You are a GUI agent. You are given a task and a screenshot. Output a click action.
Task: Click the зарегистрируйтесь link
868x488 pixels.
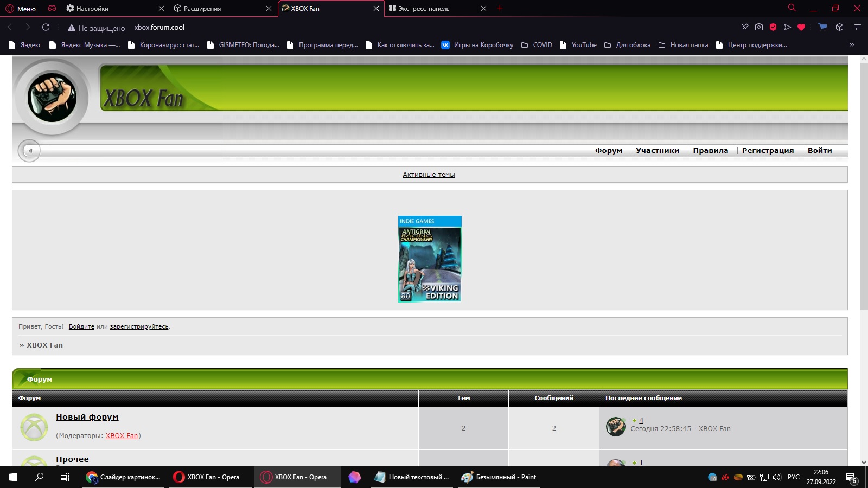(x=139, y=326)
